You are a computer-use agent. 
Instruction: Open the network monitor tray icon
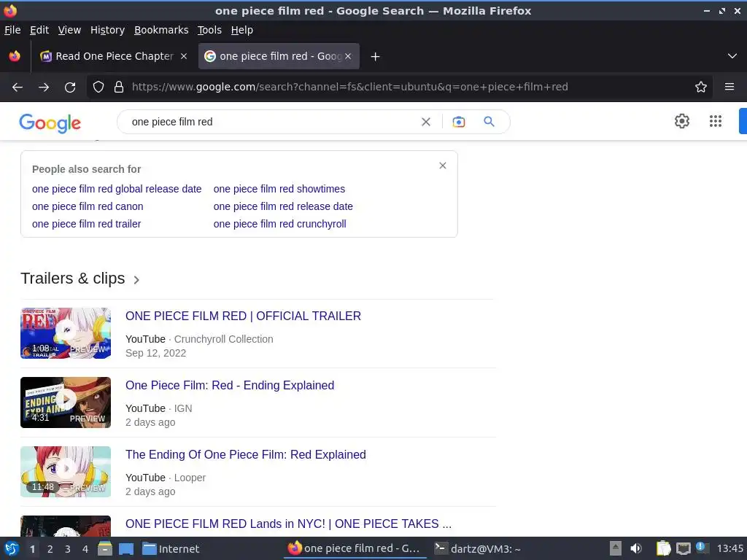pyautogui.click(x=683, y=549)
